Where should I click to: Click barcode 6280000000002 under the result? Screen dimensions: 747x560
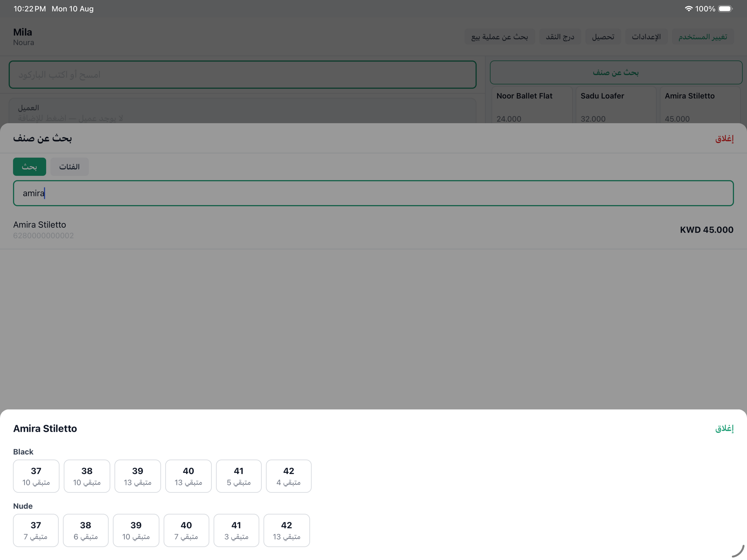pyautogui.click(x=43, y=236)
